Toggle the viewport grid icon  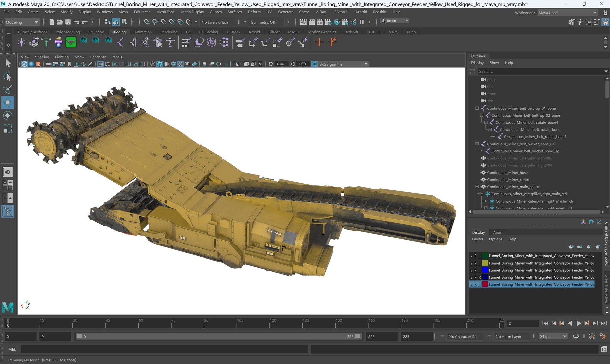pos(100,64)
